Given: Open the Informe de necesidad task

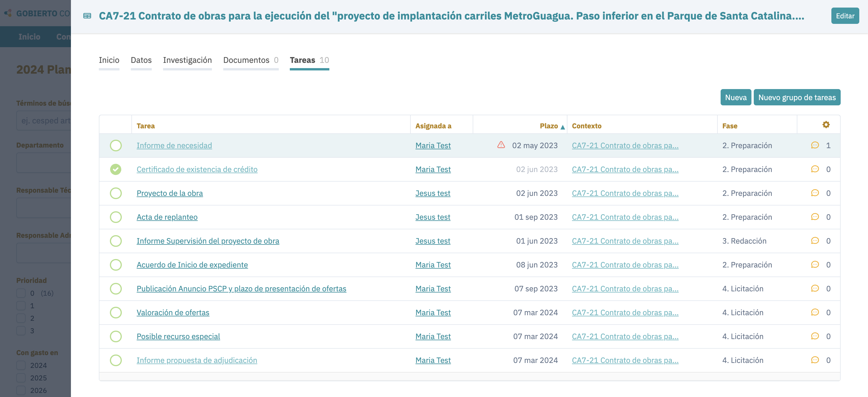Looking at the screenshot, I should click(x=174, y=145).
